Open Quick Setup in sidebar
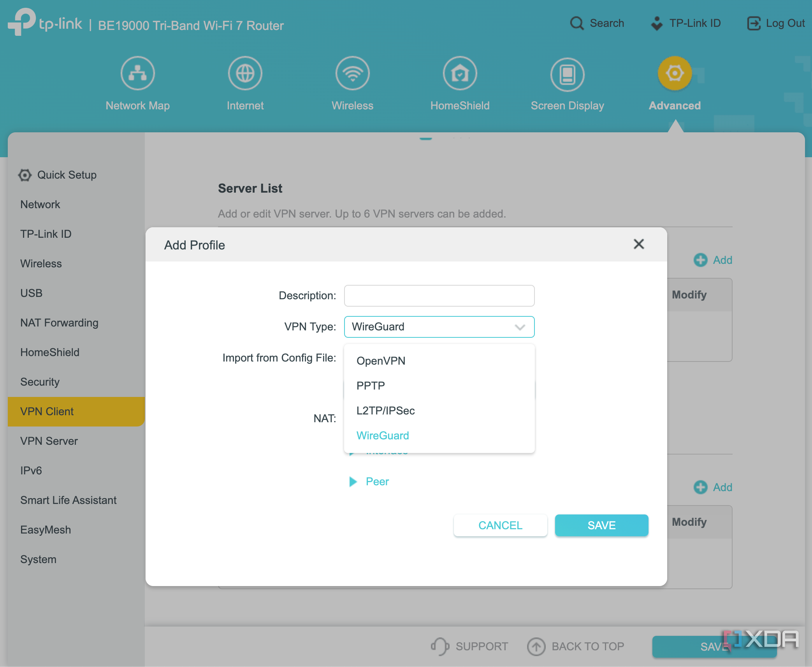 pos(76,175)
